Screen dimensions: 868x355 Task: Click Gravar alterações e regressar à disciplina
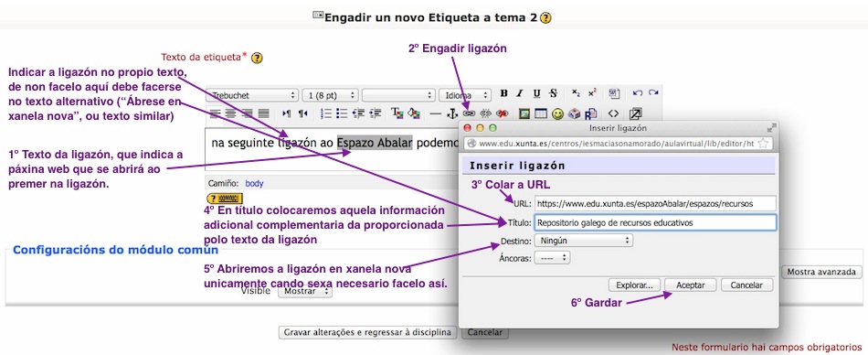coord(367,333)
